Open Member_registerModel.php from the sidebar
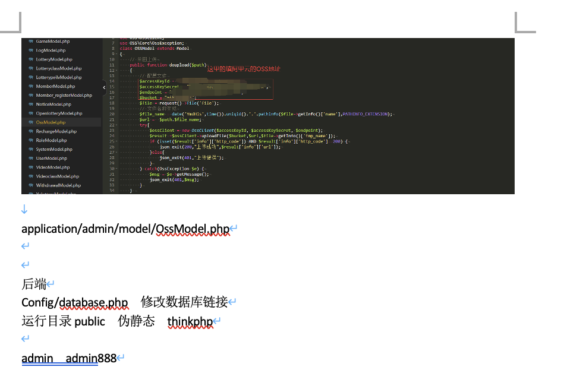561x392 pixels. click(x=64, y=96)
